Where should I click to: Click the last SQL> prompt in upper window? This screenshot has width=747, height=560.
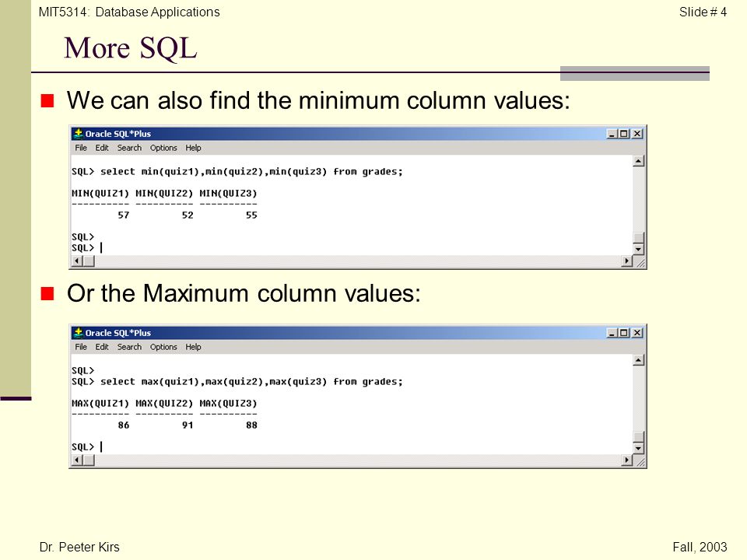pyautogui.click(x=83, y=248)
